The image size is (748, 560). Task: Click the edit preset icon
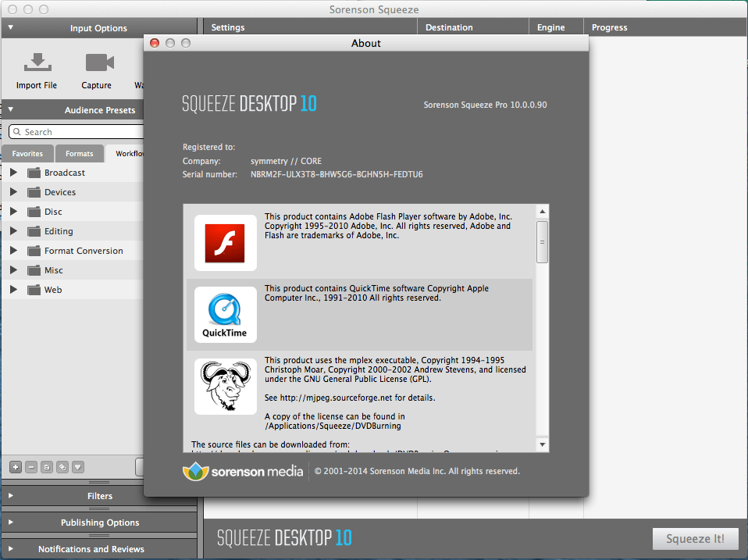point(47,467)
